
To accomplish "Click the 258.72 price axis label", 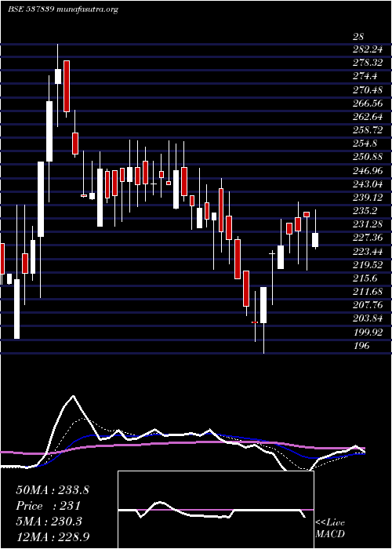I will pos(366,130).
